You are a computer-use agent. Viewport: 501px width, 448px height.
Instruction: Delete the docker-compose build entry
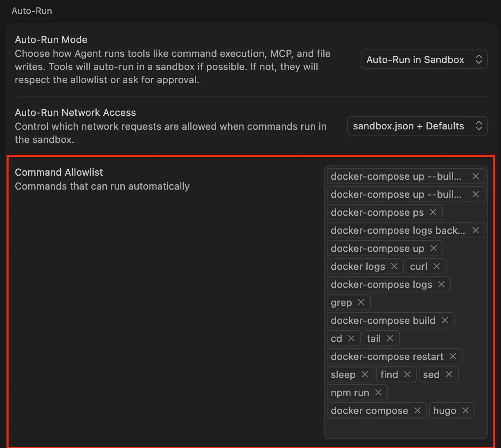coord(445,320)
